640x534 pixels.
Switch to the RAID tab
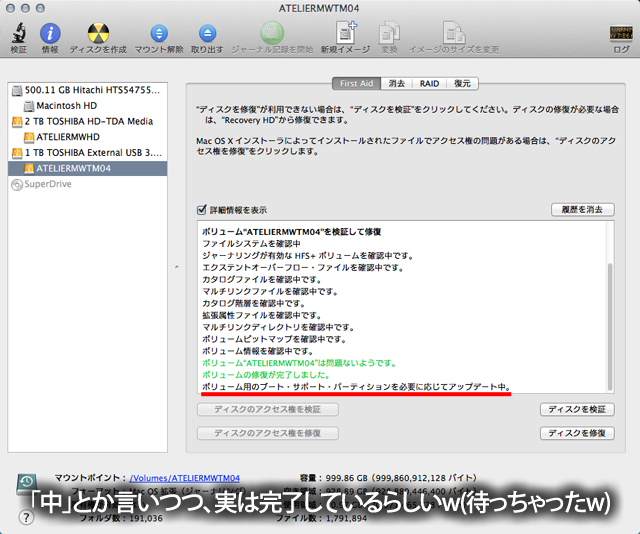(429, 83)
